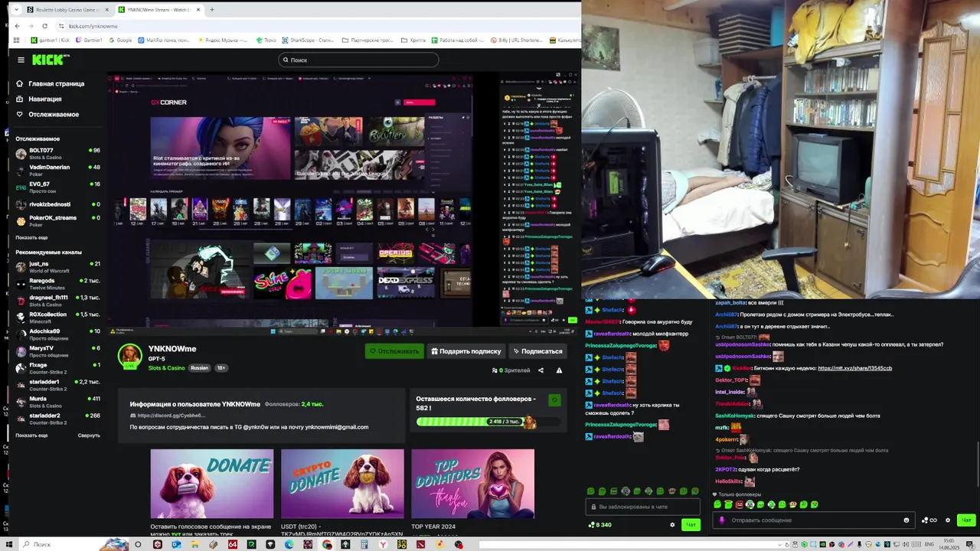Open right chat channel points icon

[x=929, y=520]
